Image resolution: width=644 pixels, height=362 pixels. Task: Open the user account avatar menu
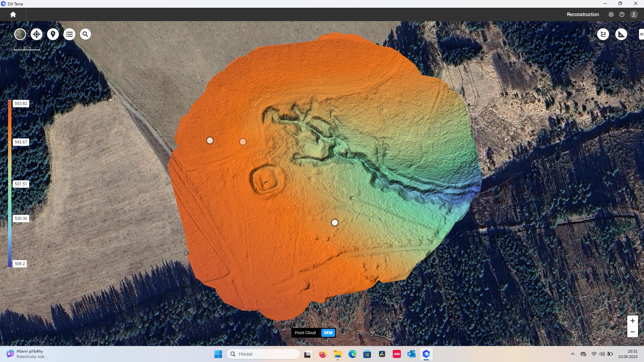click(x=634, y=14)
